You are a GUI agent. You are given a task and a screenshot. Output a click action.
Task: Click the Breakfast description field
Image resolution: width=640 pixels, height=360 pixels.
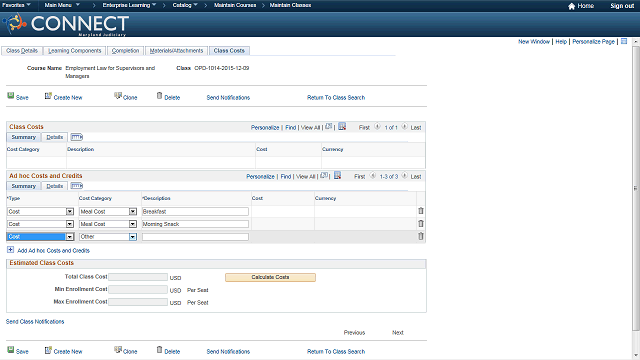click(195, 211)
